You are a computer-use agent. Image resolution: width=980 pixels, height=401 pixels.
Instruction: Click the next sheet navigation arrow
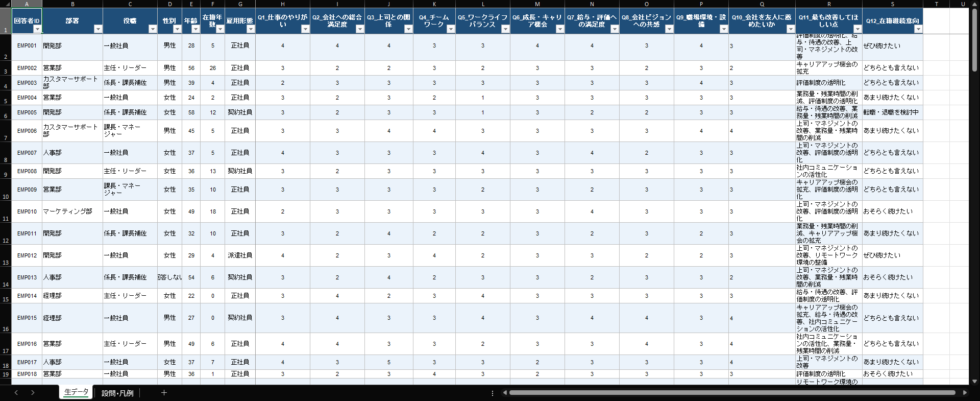pyautogui.click(x=33, y=393)
